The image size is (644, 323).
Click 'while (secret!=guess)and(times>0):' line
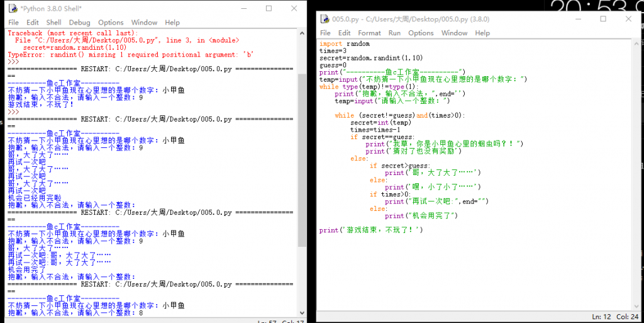(400, 115)
